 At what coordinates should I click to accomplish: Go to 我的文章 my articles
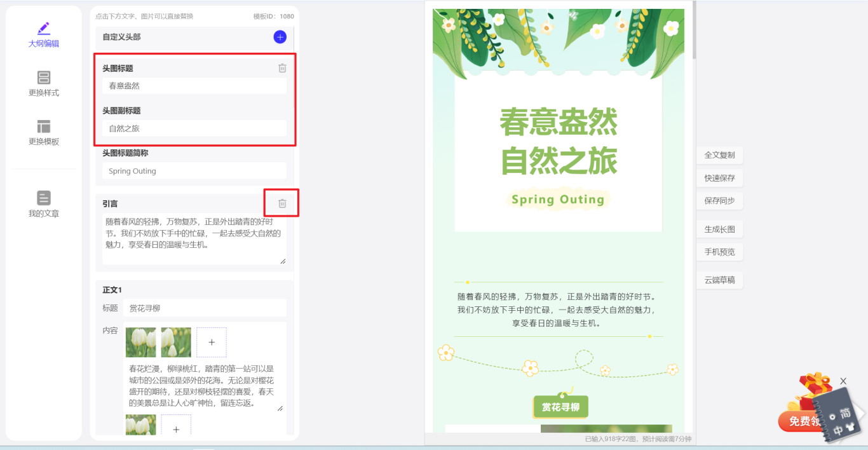[x=43, y=205]
